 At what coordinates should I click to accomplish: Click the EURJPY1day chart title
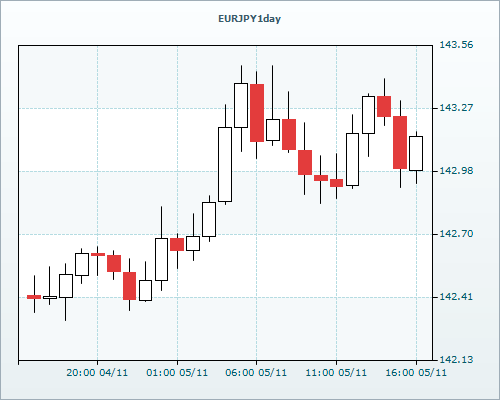tap(249, 19)
